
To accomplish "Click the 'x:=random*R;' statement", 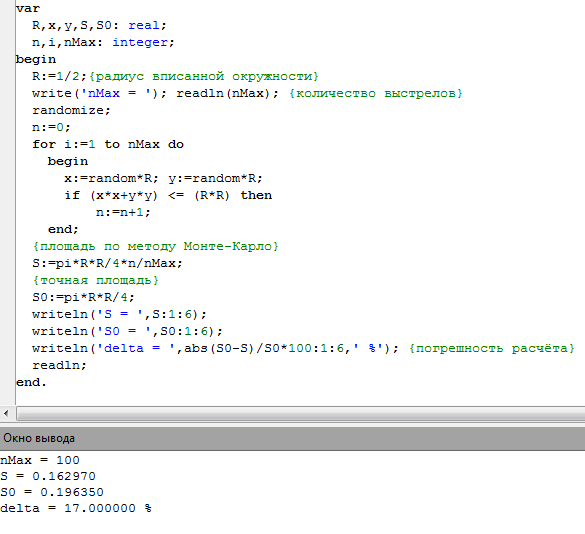I will [111, 178].
